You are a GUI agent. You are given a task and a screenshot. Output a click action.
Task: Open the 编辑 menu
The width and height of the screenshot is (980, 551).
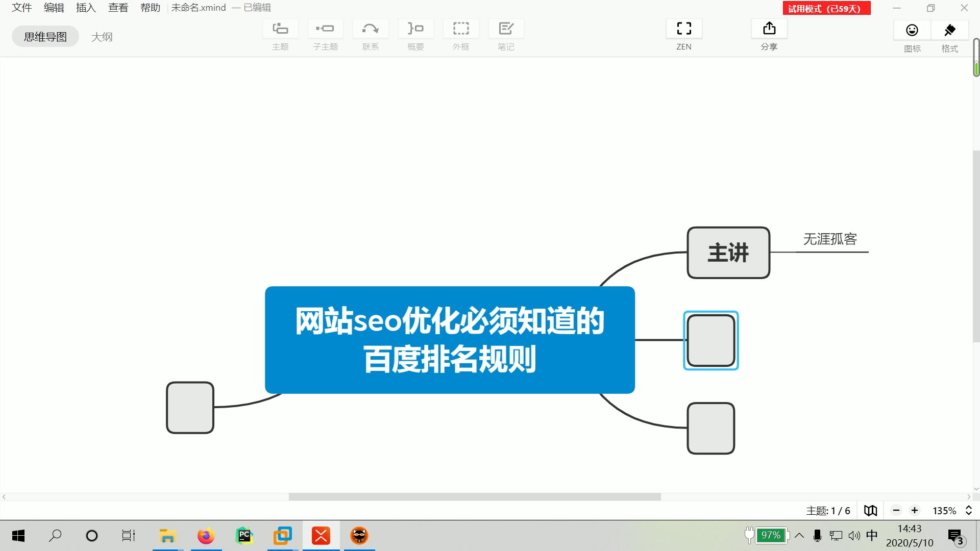point(54,8)
